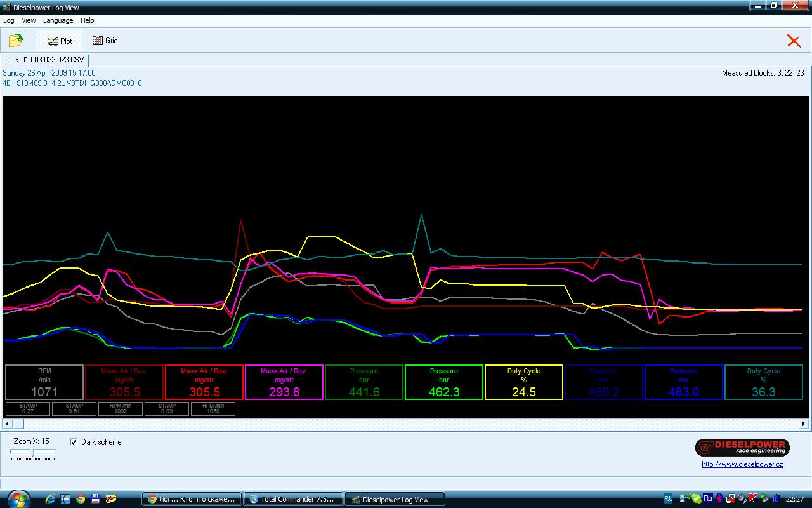Click the plot scrollbar right arrow
This screenshot has height=508, width=812.
pyautogui.click(x=804, y=424)
